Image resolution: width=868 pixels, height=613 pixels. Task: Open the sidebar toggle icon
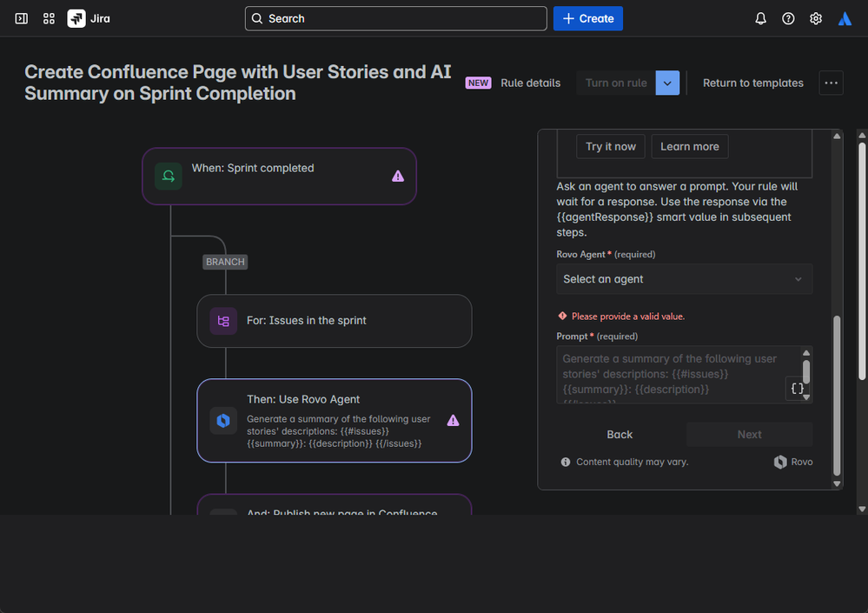point(21,19)
